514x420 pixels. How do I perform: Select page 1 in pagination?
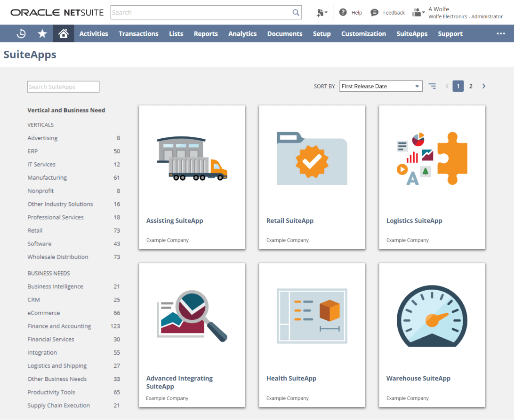tap(458, 86)
